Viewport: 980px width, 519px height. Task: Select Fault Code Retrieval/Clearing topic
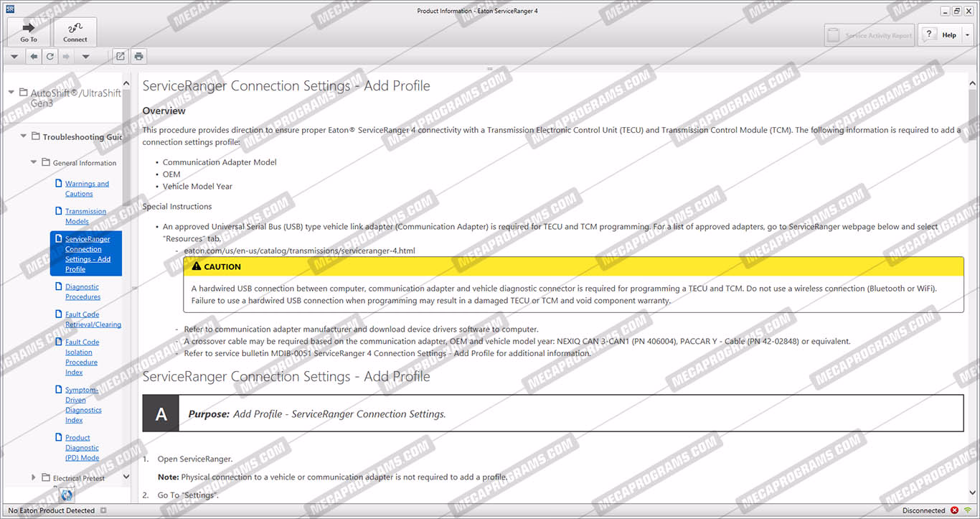[93, 319]
